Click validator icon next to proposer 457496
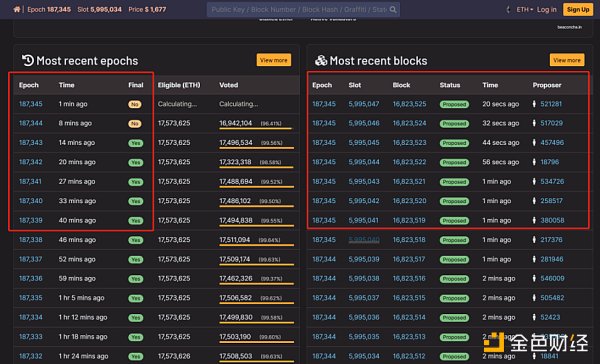 [x=534, y=142]
